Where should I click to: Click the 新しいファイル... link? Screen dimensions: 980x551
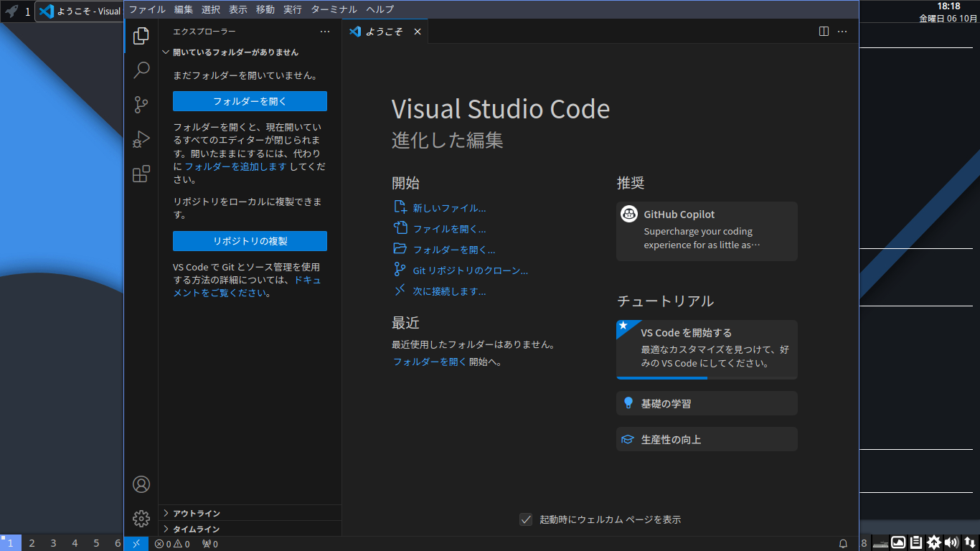point(449,208)
